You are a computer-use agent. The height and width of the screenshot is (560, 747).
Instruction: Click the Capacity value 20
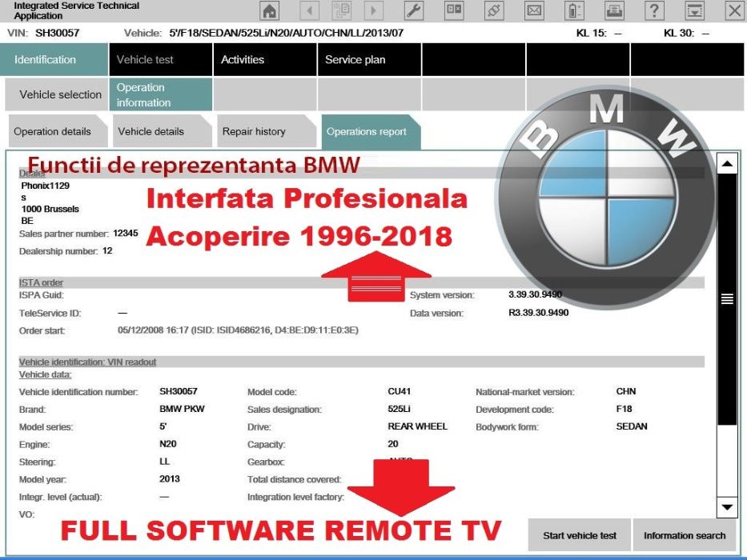(x=393, y=444)
